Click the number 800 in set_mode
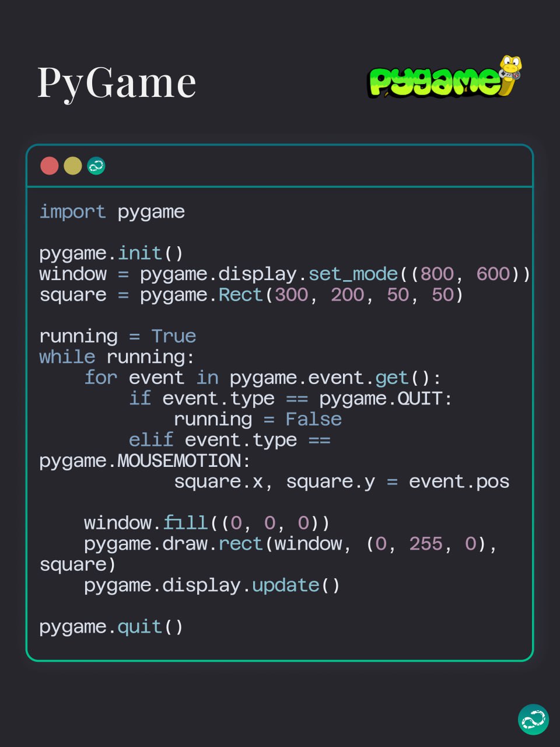 coord(437,274)
